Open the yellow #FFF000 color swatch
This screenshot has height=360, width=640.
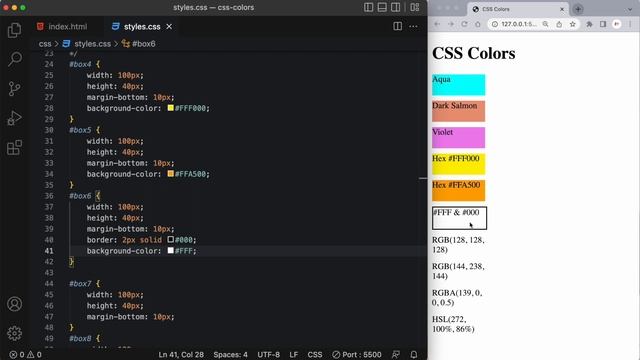[171, 108]
